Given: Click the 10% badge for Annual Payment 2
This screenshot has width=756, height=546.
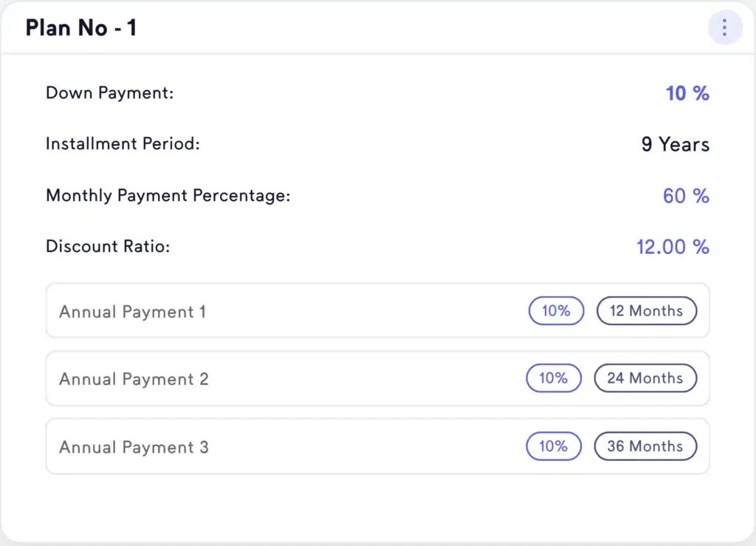Looking at the screenshot, I should [554, 378].
